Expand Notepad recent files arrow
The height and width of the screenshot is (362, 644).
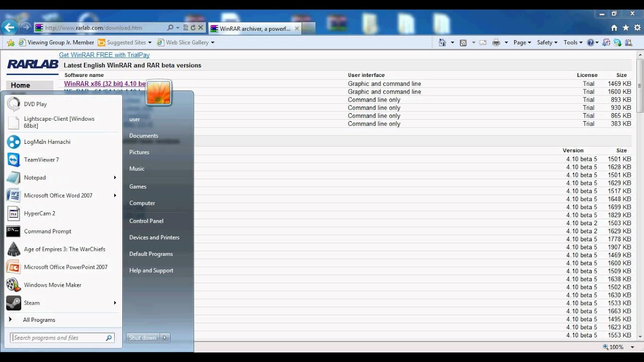click(115, 177)
